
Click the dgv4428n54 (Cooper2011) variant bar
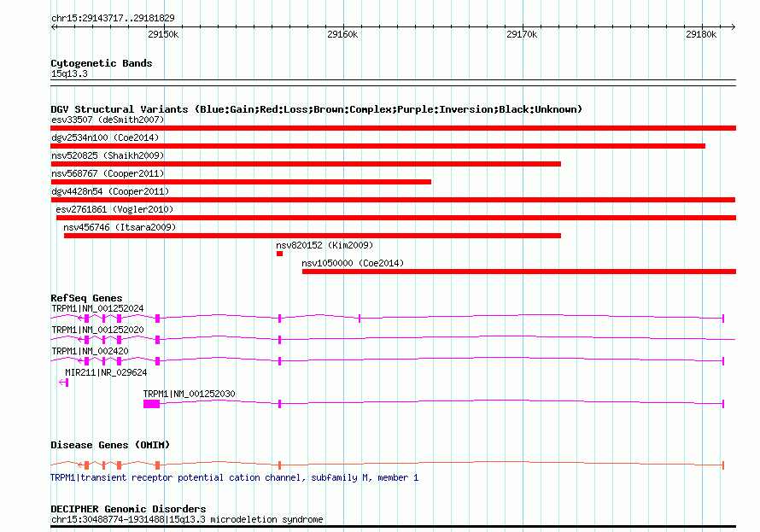[x=393, y=200]
